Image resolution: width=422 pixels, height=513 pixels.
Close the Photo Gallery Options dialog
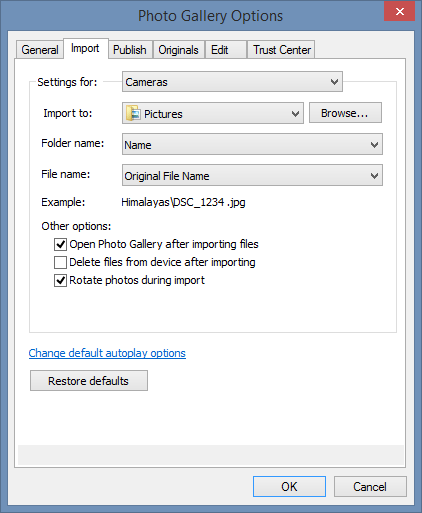399,12
